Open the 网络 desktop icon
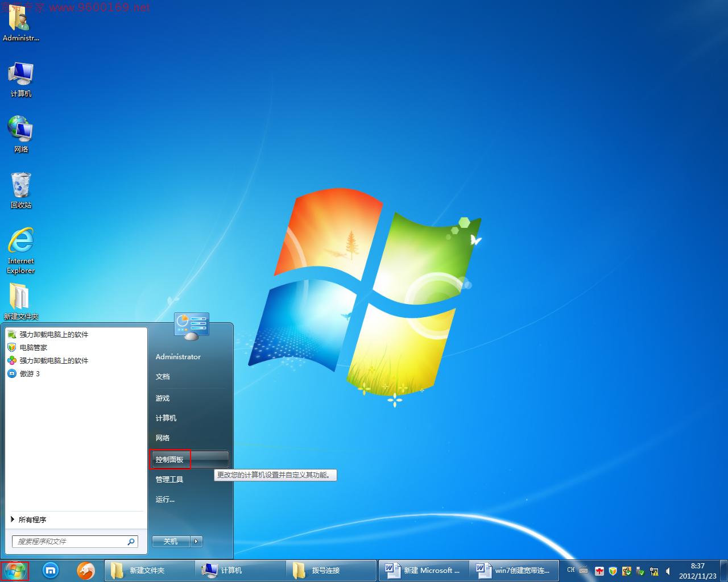This screenshot has height=582, width=728. 20,130
